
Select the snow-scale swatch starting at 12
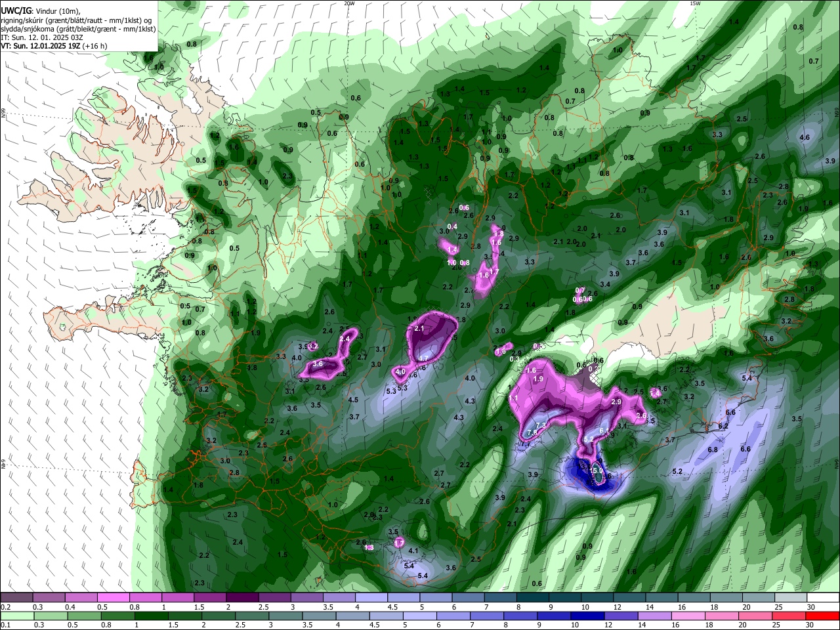(629, 597)
